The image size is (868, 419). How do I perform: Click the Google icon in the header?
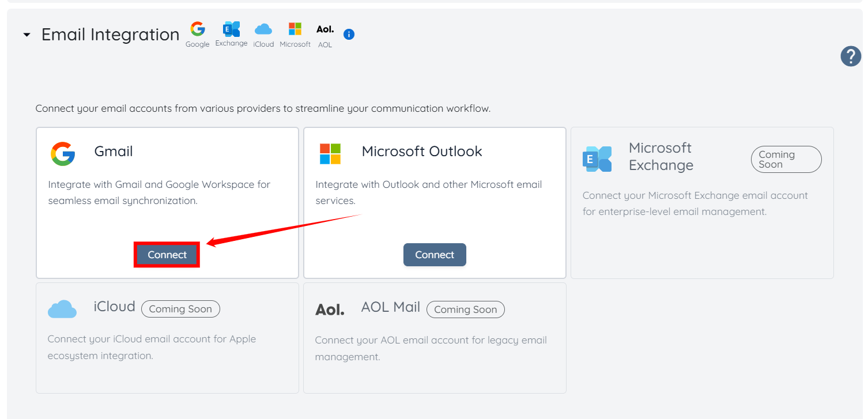click(198, 29)
